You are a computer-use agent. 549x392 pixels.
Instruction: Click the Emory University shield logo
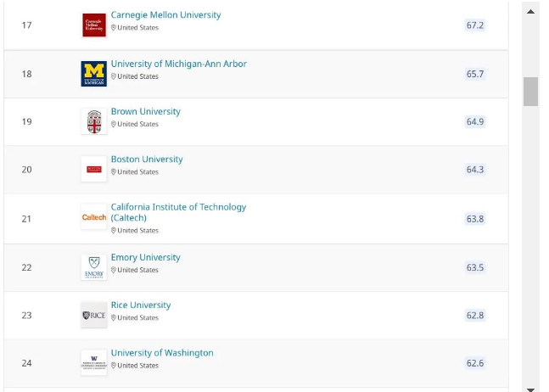coord(94,267)
